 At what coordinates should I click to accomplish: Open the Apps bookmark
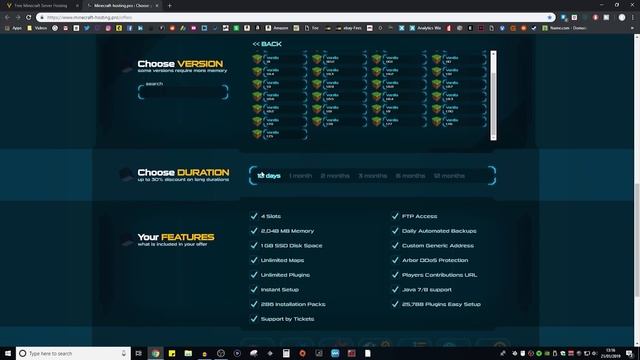[x=13, y=28]
